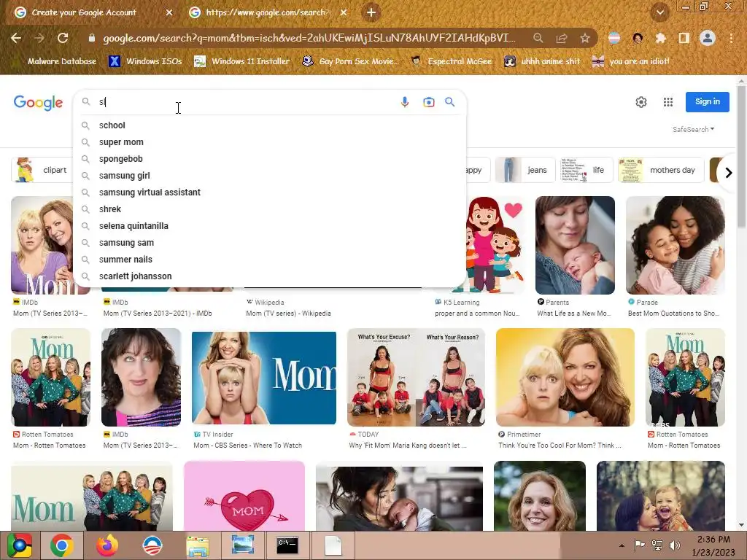Show more filter chips with right arrow
This screenshot has width=747, height=560.
(729, 173)
